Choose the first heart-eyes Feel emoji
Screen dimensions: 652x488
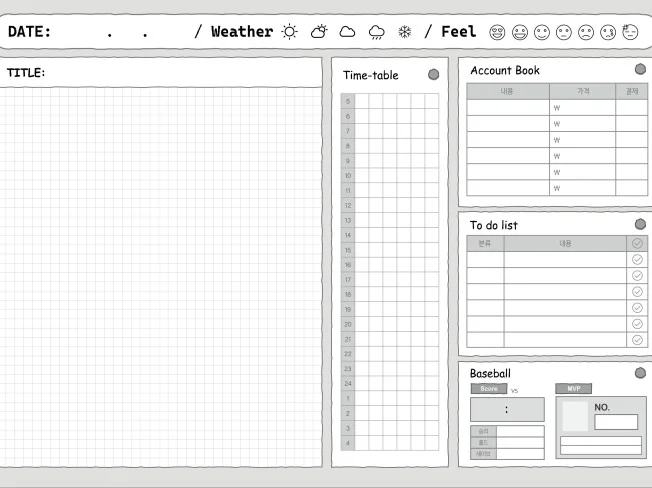(497, 32)
